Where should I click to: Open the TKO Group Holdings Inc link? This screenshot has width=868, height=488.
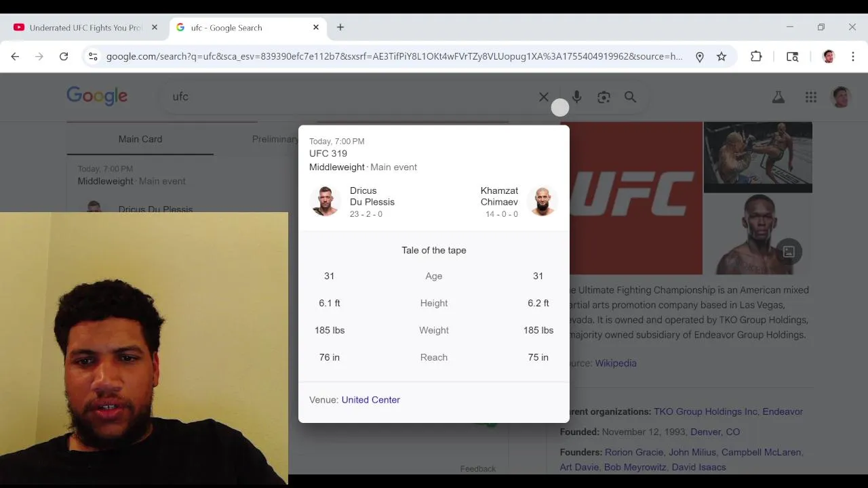pos(705,411)
